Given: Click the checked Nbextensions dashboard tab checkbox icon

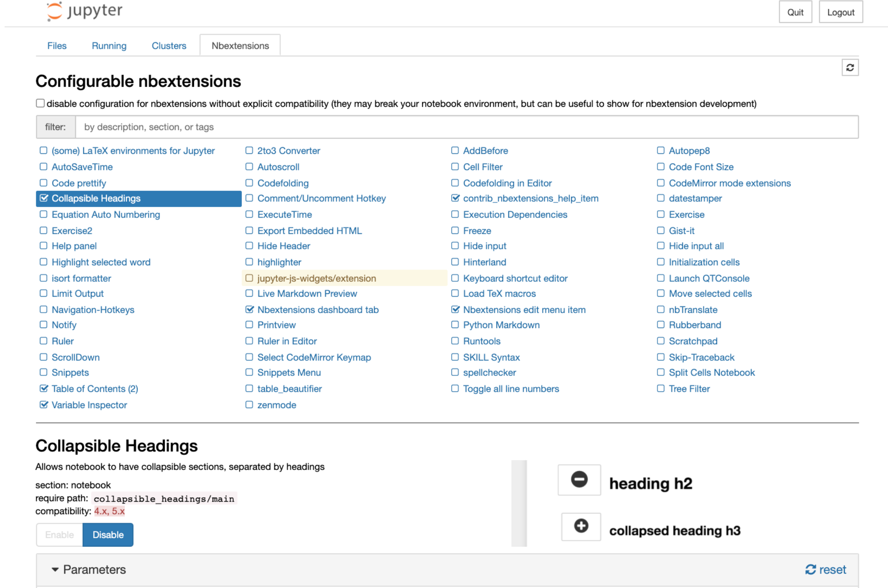Looking at the screenshot, I should click(249, 309).
